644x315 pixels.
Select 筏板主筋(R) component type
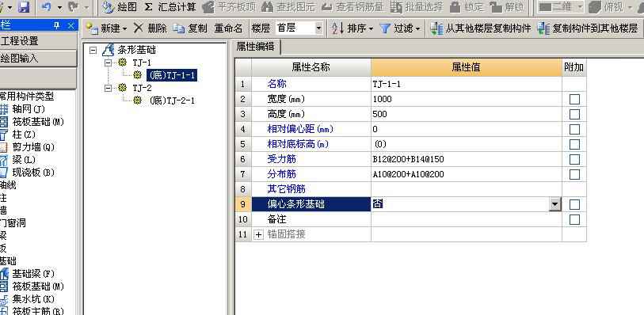tap(32, 311)
